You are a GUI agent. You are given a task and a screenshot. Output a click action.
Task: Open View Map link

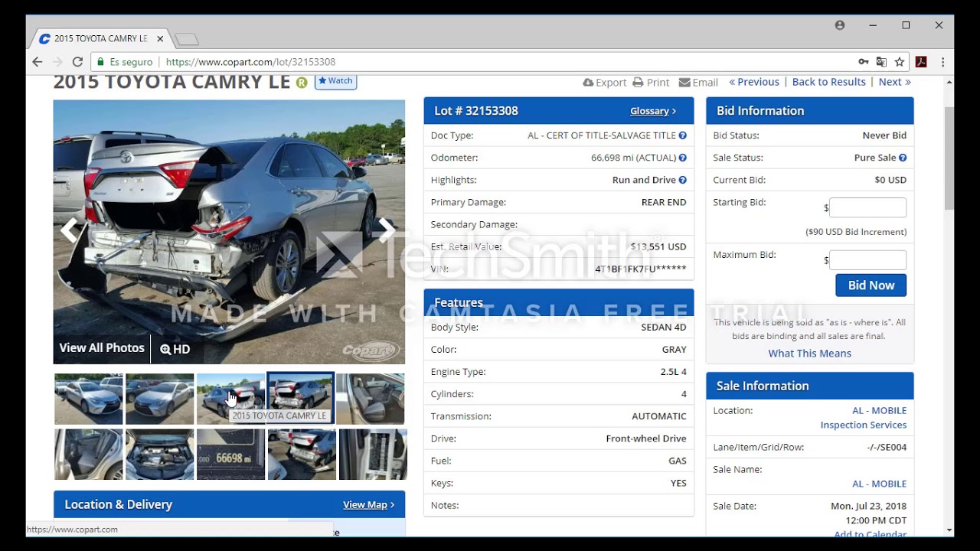coord(368,505)
